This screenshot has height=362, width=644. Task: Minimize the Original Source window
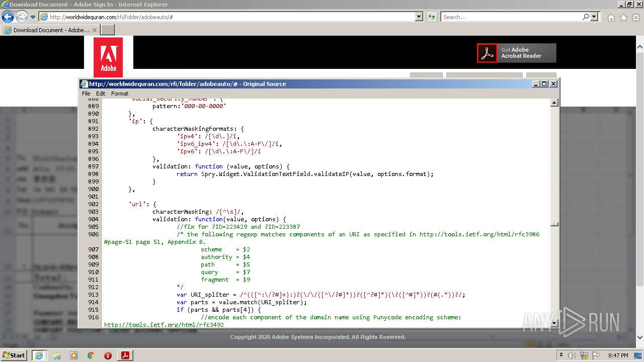click(536, 84)
